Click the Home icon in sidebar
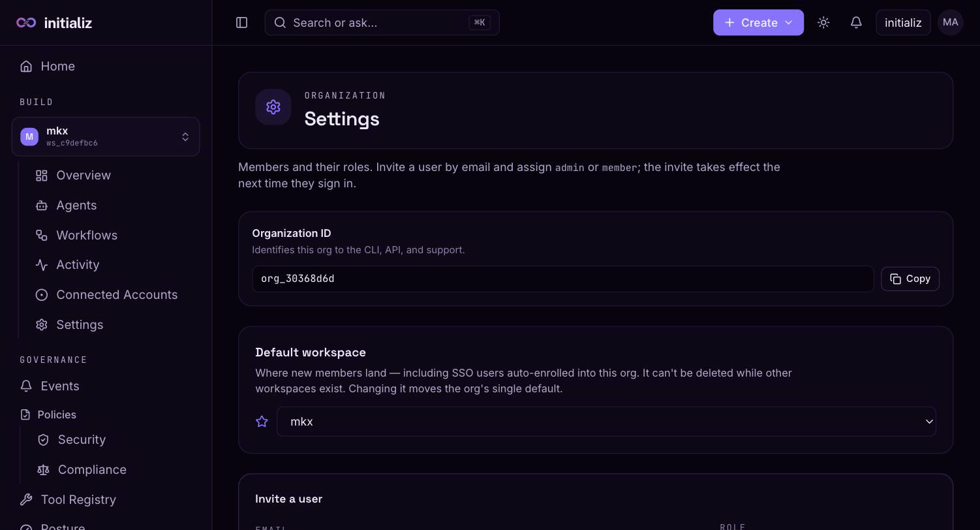This screenshot has width=980, height=530. coord(26,67)
